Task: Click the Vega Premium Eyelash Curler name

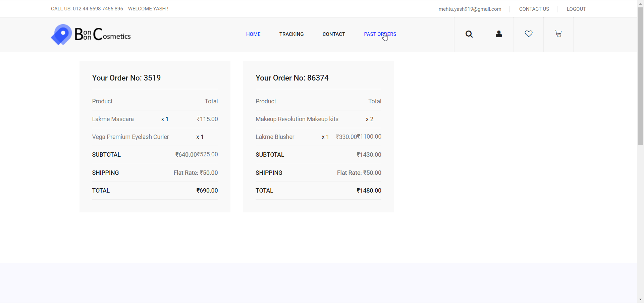Action: coord(130,137)
